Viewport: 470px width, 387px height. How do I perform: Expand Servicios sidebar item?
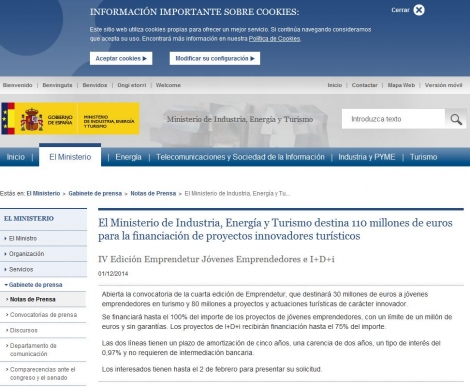tap(21, 269)
